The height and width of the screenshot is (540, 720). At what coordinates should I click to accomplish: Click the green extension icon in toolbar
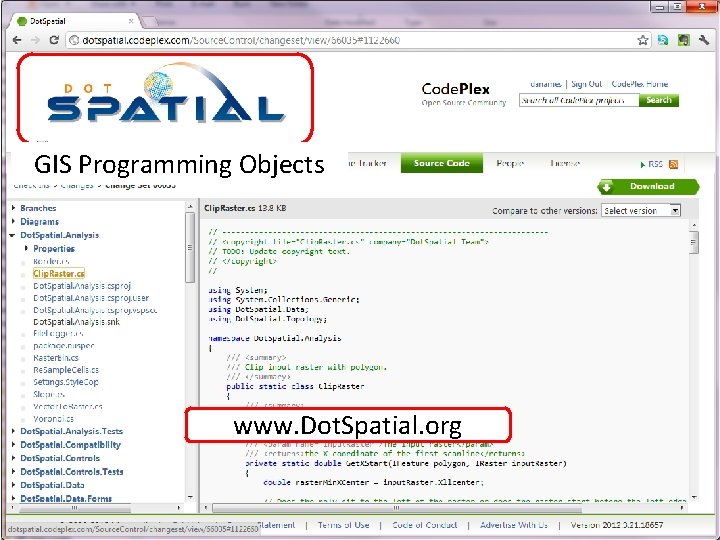point(684,40)
